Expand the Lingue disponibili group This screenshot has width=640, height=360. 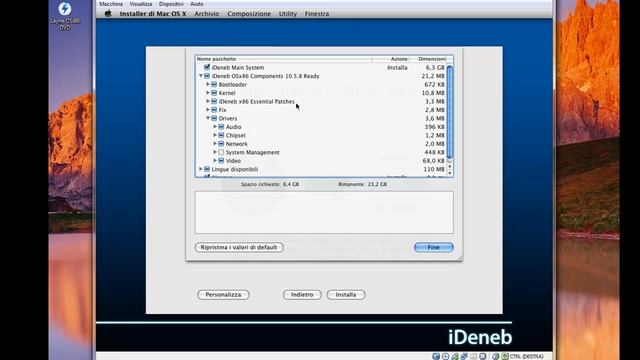pyautogui.click(x=200, y=169)
